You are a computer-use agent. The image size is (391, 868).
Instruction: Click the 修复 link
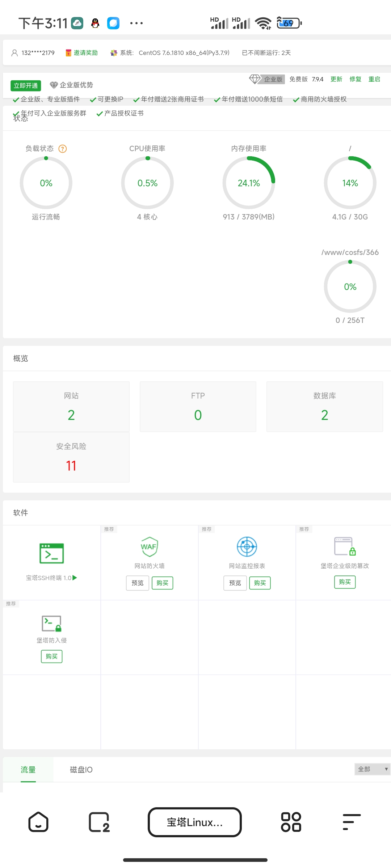pos(356,79)
